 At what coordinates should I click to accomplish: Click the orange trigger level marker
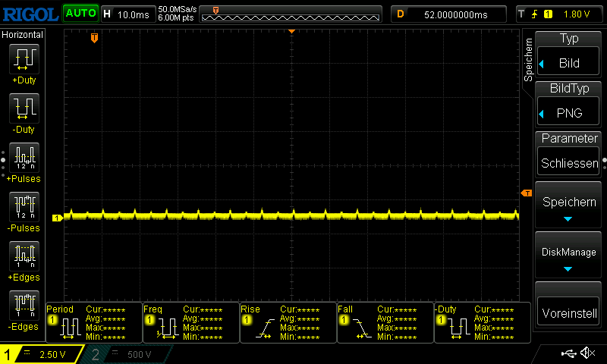526,193
